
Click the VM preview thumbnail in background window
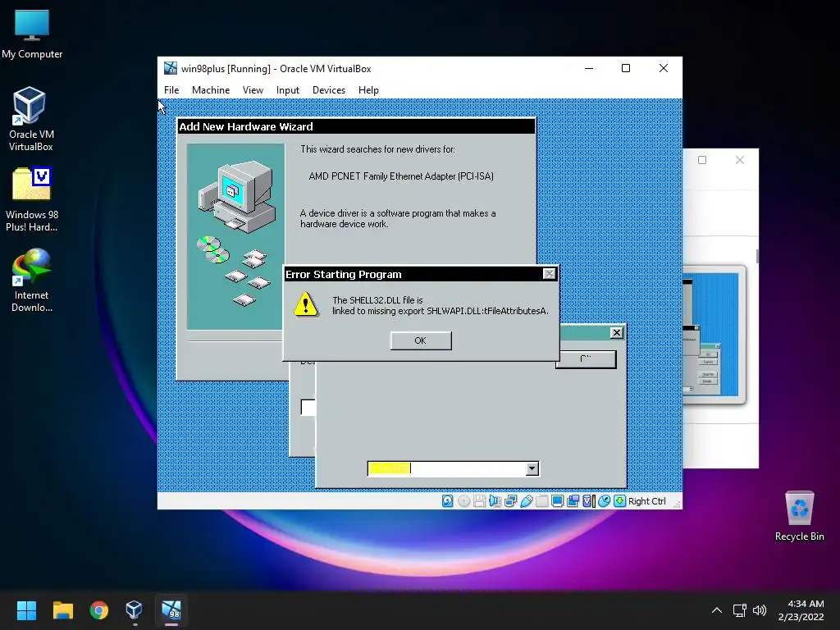click(714, 335)
